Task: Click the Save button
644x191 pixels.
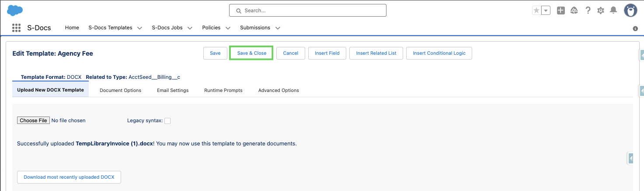Action: click(215, 53)
